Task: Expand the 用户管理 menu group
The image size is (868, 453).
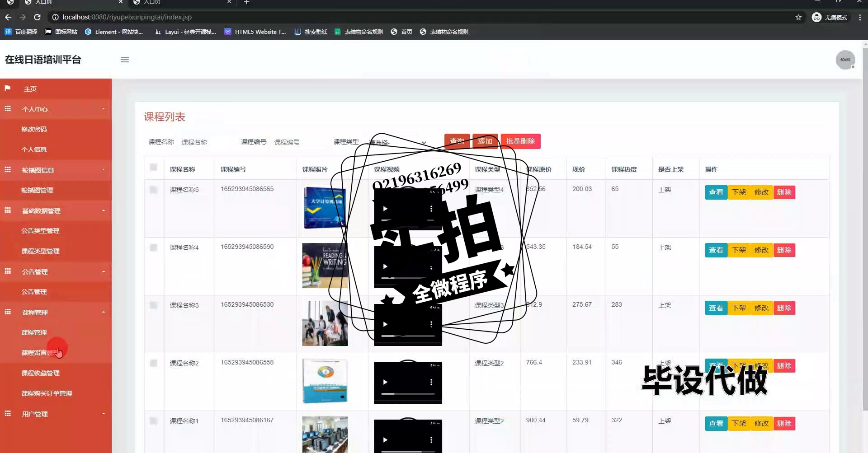Action: click(104, 414)
